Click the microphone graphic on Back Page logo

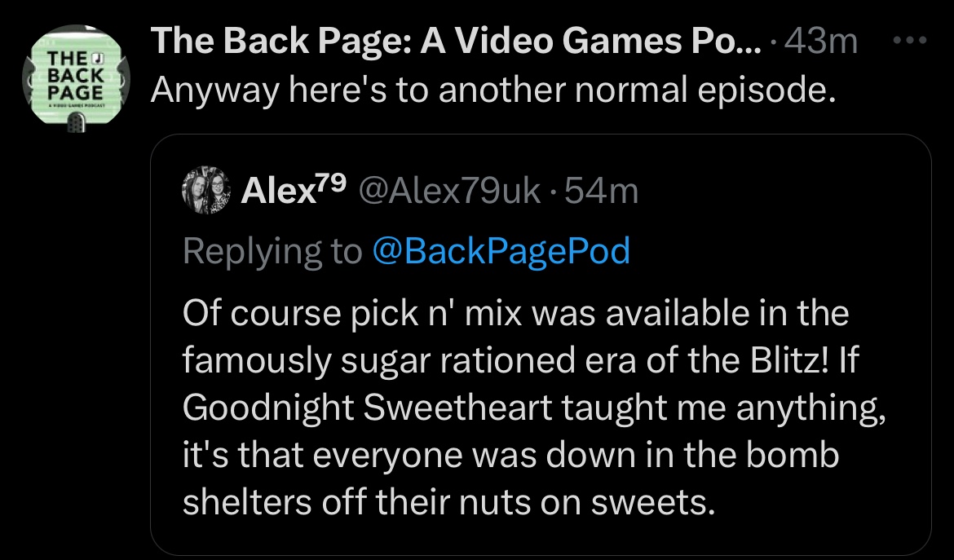[76, 125]
